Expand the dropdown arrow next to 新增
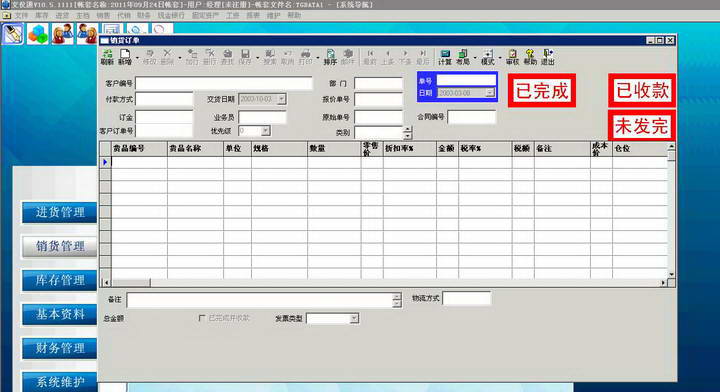720x392 pixels. click(x=137, y=58)
